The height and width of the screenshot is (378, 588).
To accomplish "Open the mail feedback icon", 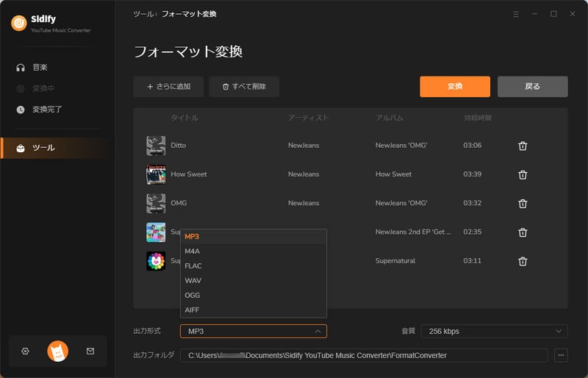I will click(x=90, y=351).
